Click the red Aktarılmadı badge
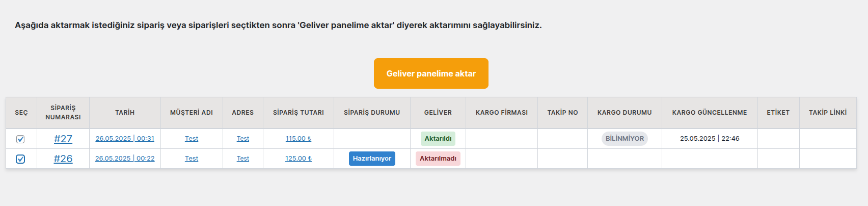The image size is (868, 206). [x=438, y=159]
